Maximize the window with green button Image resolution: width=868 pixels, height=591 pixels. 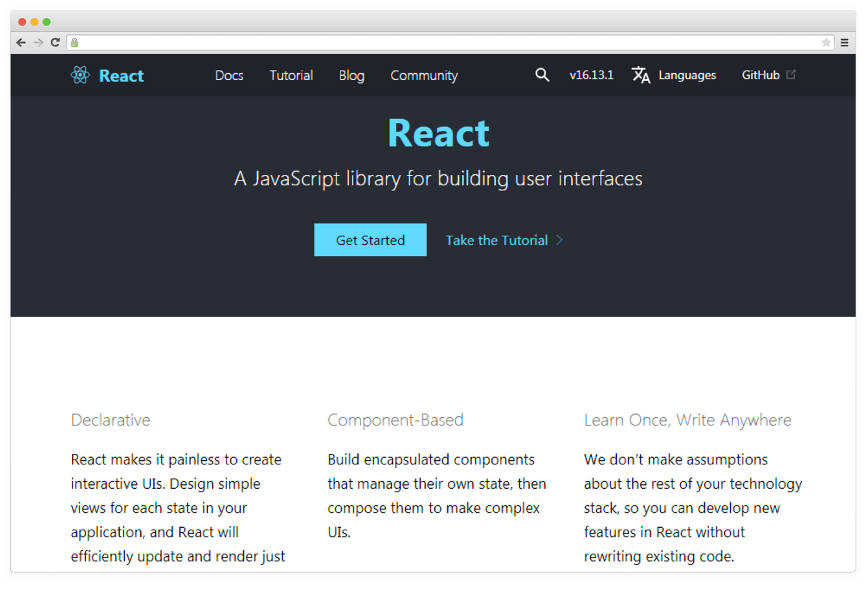point(47,22)
